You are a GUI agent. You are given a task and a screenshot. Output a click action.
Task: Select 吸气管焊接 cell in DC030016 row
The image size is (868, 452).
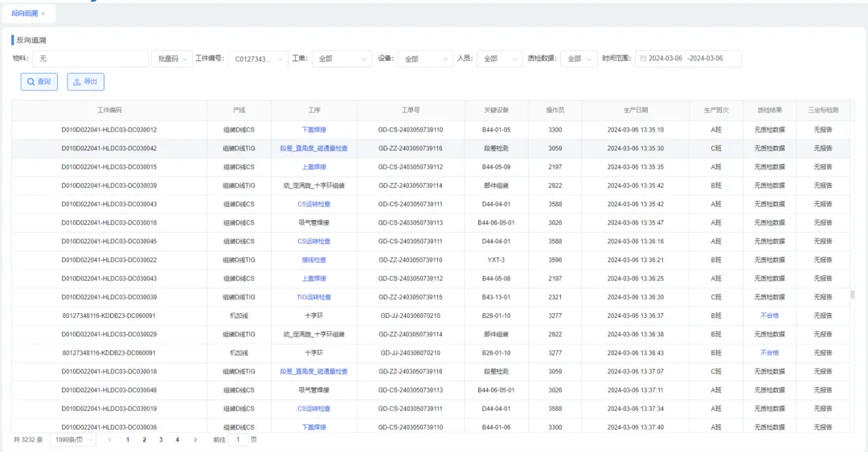pos(314,223)
